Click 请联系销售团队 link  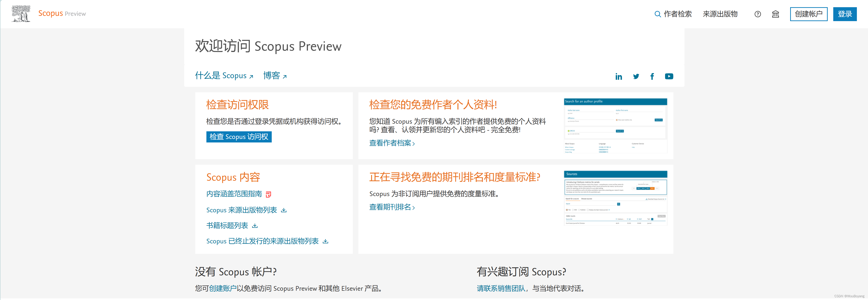tap(501, 288)
